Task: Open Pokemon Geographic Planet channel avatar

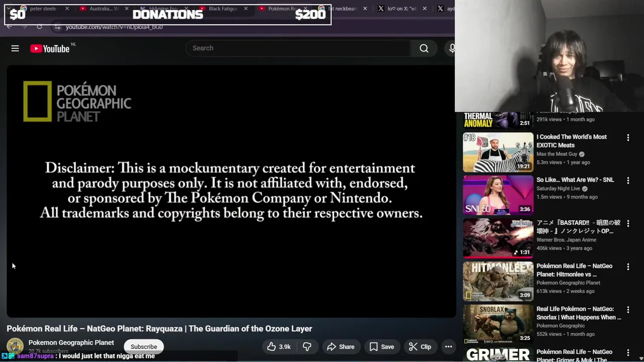Action: point(15,346)
